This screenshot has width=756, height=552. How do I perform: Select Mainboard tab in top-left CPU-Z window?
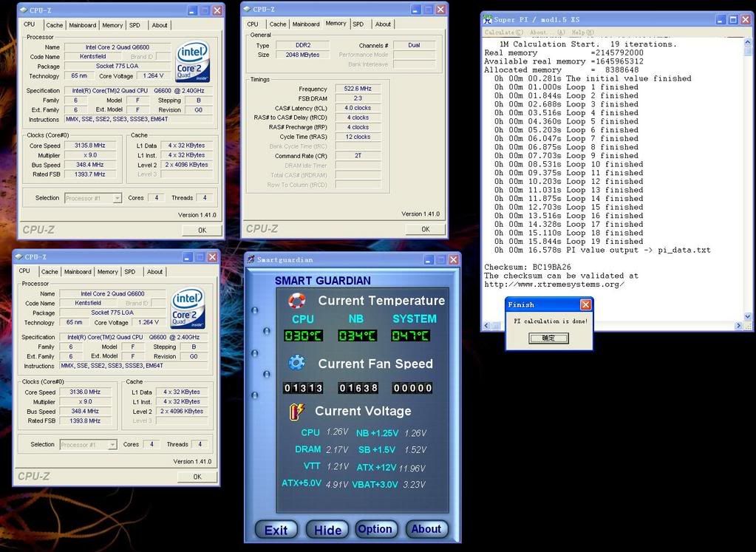pos(82,25)
